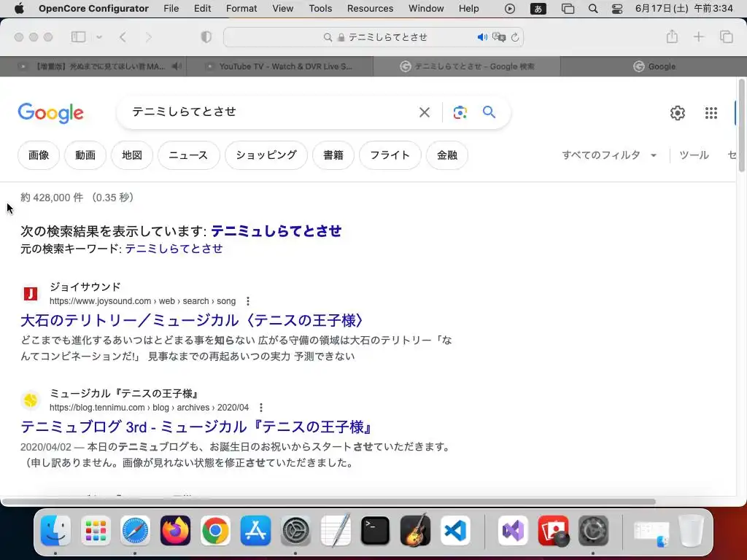Click the Google search magnifier button
Image resolution: width=747 pixels, height=560 pixels.
489,112
